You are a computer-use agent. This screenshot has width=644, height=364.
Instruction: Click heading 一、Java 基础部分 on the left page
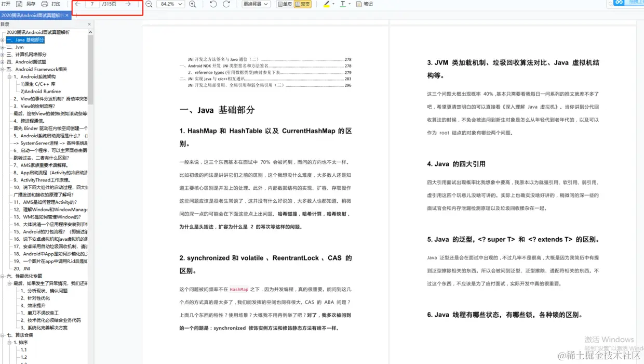[x=217, y=110]
